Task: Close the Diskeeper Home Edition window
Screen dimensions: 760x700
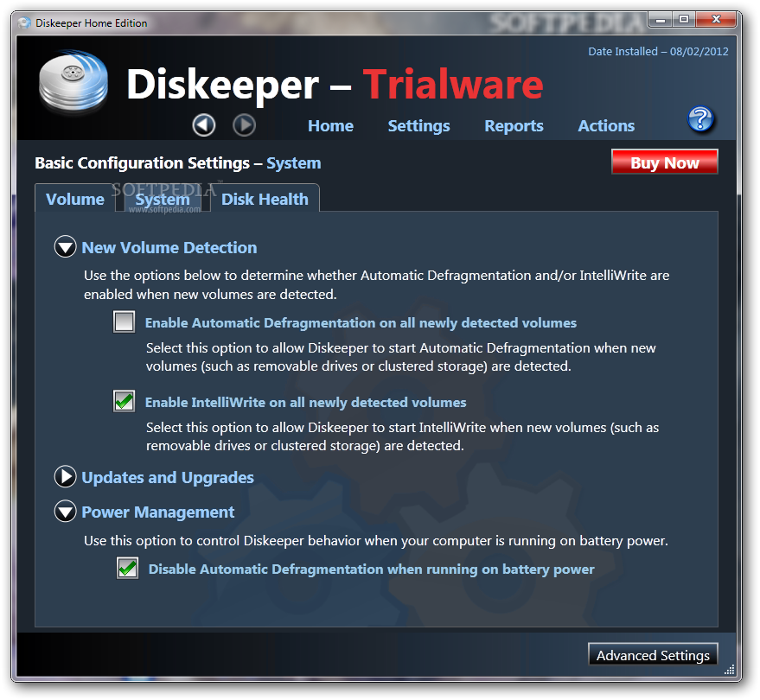Action: point(716,19)
